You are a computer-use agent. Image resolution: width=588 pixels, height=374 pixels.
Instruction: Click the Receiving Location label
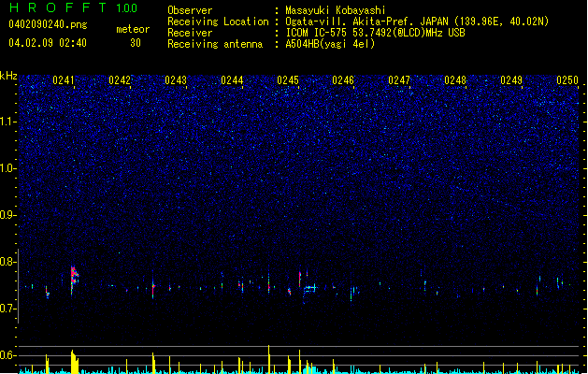[218, 22]
